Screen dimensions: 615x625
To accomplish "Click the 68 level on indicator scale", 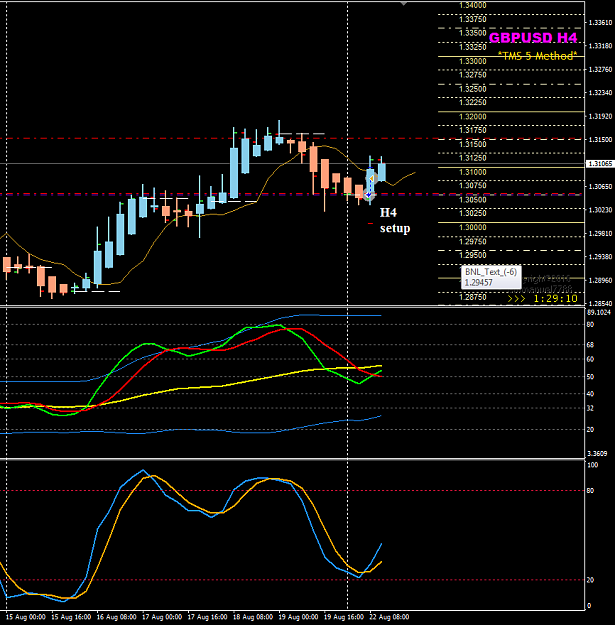I will click(x=590, y=345).
